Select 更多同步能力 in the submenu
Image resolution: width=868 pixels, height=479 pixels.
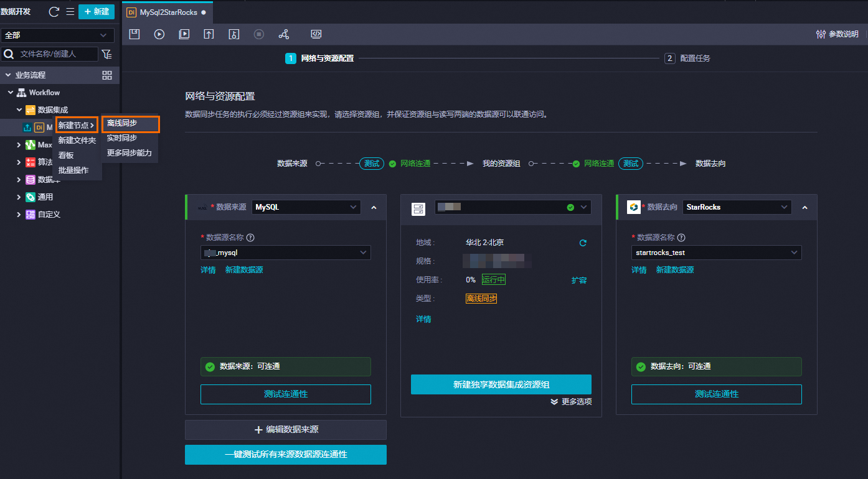click(x=130, y=153)
